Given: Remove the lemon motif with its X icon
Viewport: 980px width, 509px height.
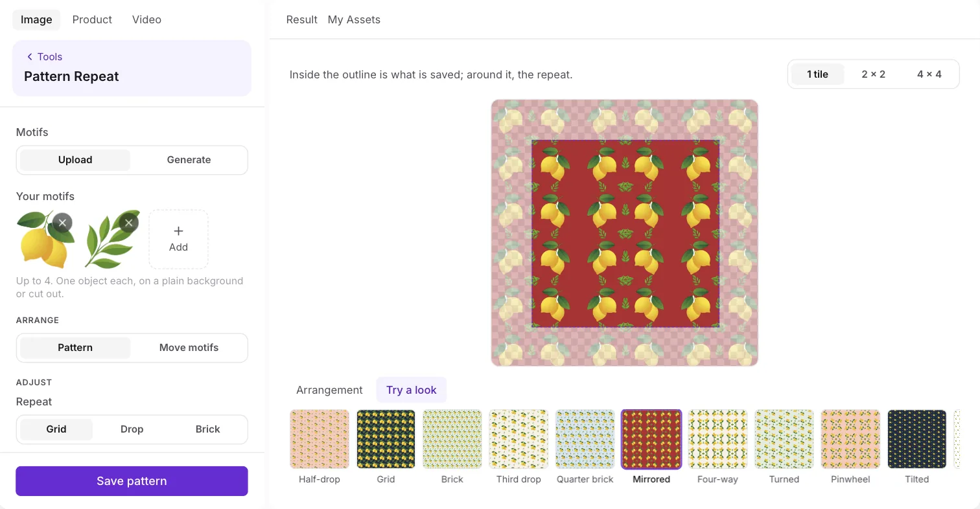Looking at the screenshot, I should (62, 223).
